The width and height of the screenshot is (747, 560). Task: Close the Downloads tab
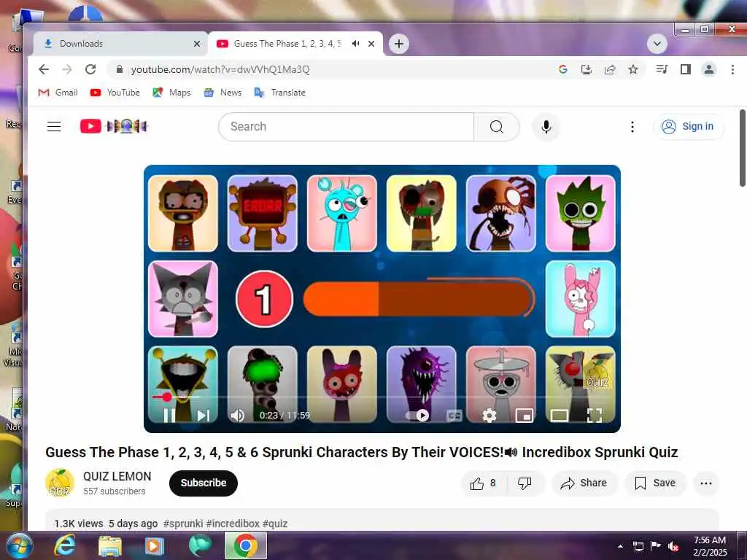pos(197,44)
